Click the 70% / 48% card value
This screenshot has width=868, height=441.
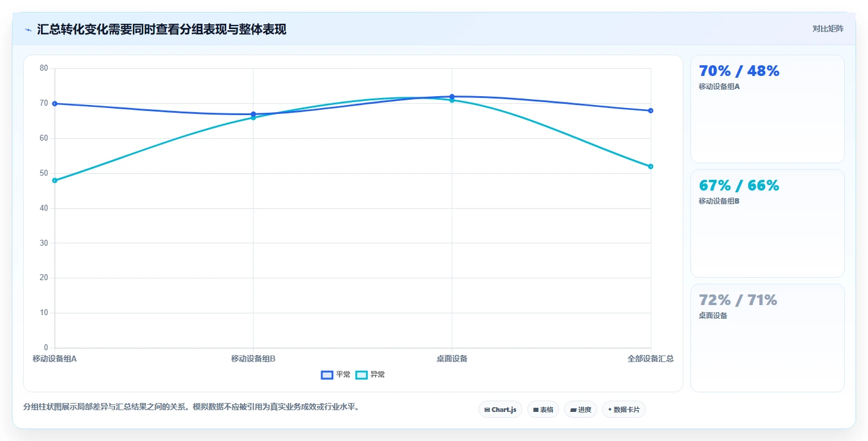coord(739,71)
